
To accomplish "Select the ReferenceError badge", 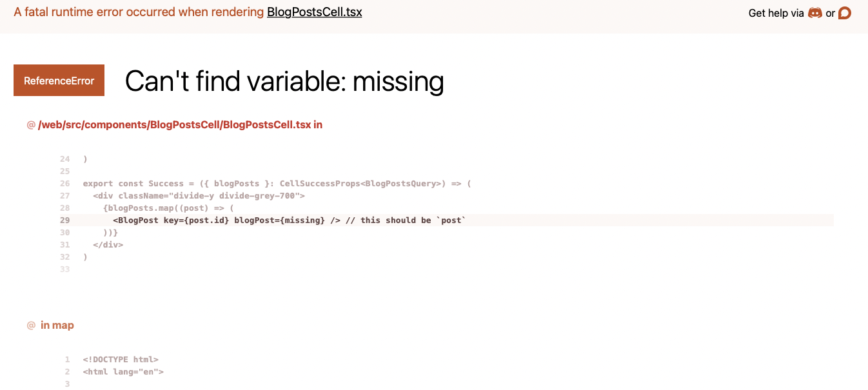I will (x=59, y=80).
